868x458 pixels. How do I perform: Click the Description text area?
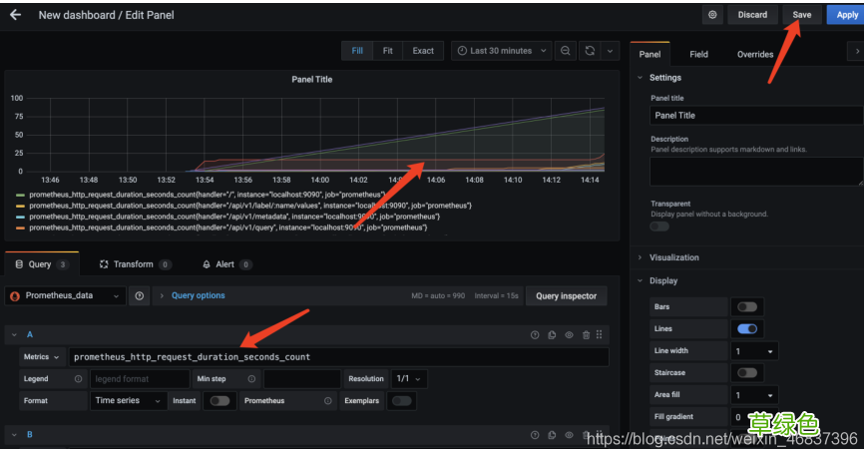(756, 172)
